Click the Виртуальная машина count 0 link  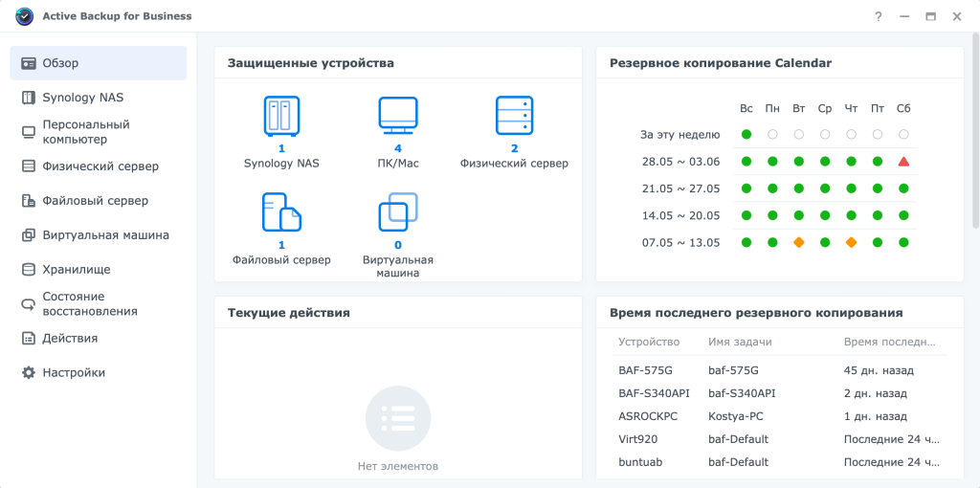pyautogui.click(x=398, y=245)
